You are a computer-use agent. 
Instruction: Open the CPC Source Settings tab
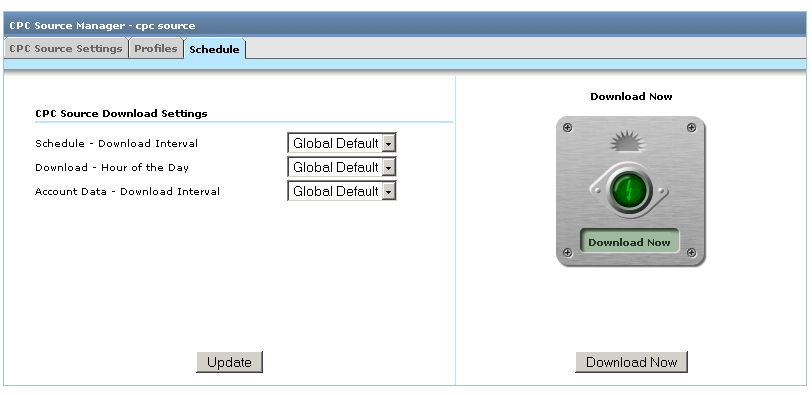click(66, 48)
